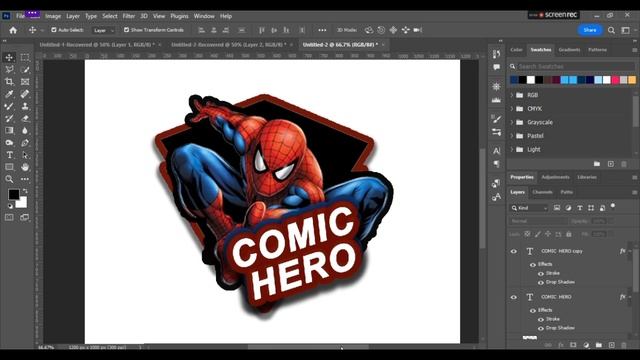Expand the RGB swatch folder
This screenshot has height=360, width=640.
[x=512, y=95]
